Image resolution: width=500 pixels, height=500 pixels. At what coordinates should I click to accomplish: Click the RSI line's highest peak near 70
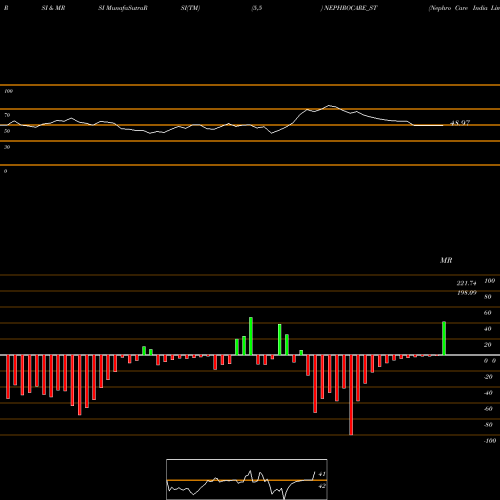point(329,106)
